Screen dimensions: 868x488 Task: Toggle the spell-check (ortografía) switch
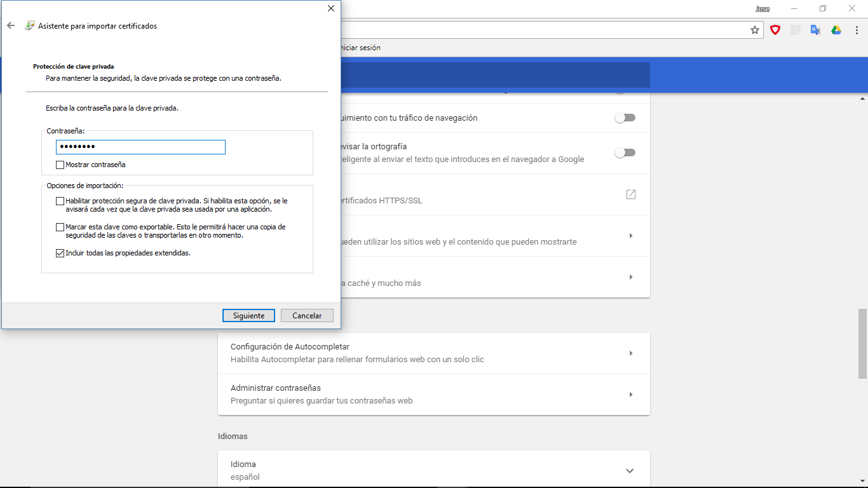[x=625, y=152]
